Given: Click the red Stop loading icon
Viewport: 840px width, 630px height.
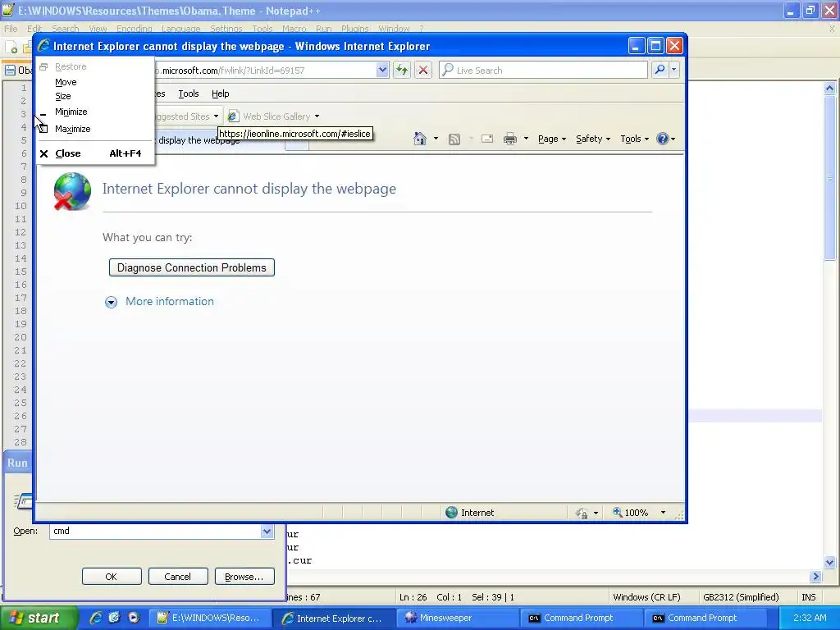Looking at the screenshot, I should tap(422, 70).
